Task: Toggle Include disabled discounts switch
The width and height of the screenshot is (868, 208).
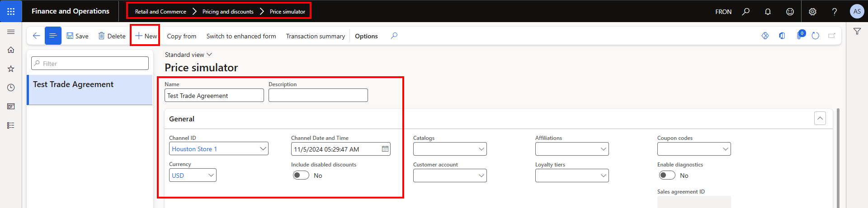Action: 301,175
